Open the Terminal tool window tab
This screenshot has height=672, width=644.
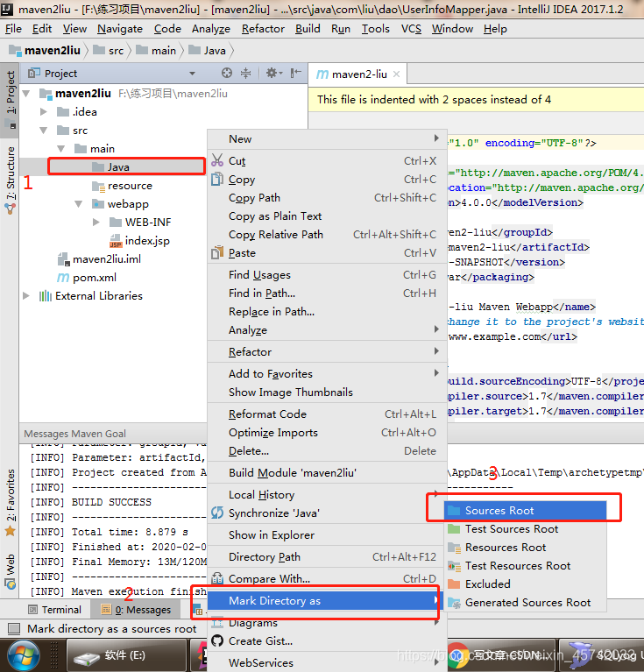point(55,610)
